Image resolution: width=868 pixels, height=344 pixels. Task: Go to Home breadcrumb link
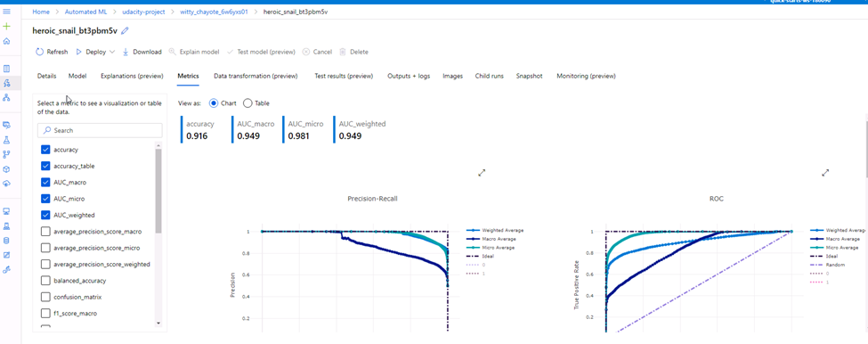tap(40, 12)
